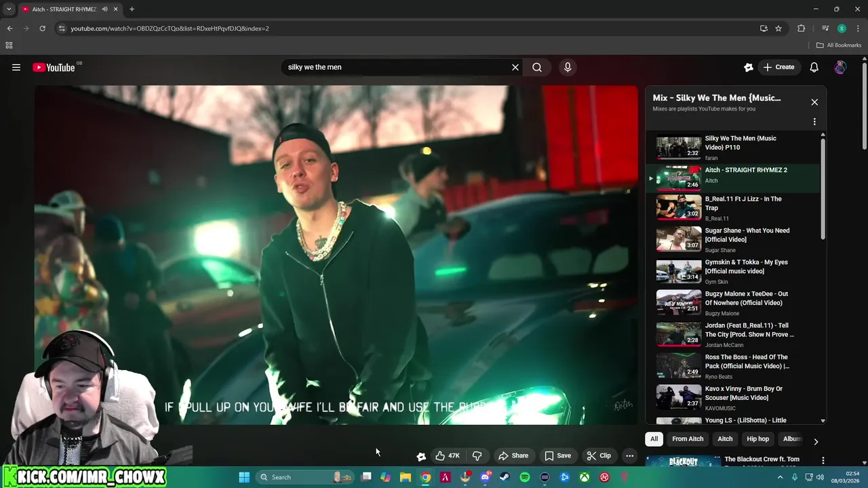This screenshot has width=868, height=488.
Task: Install app icon in address bar
Action: coord(764,28)
